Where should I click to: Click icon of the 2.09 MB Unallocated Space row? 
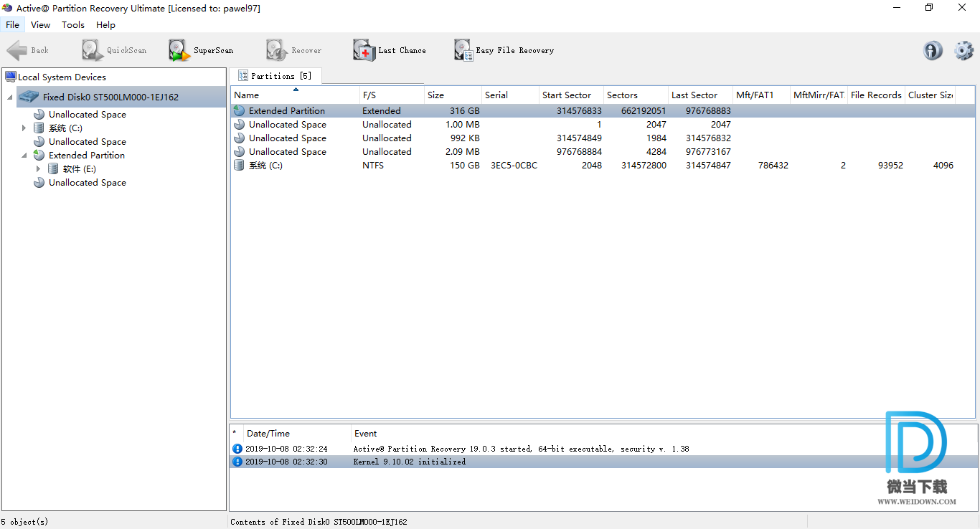pos(239,152)
